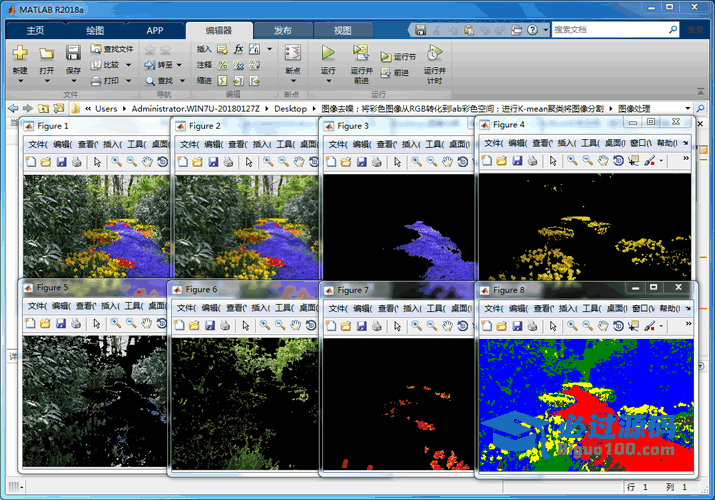Click the New (新建) file icon
The width and height of the screenshot is (715, 500).
(20, 53)
